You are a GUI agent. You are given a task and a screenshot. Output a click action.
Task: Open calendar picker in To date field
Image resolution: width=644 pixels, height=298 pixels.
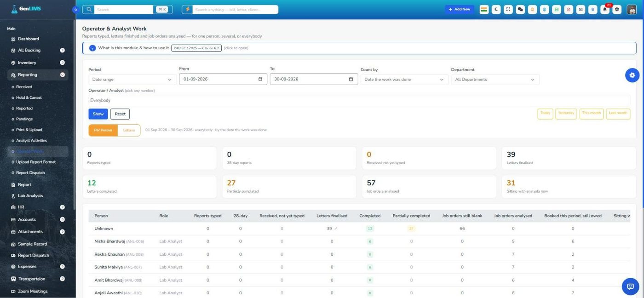click(x=351, y=79)
